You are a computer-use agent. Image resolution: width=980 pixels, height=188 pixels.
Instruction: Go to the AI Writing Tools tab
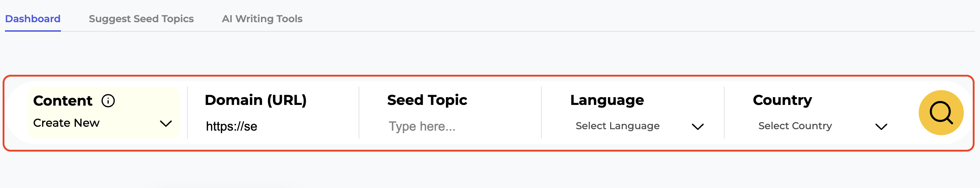click(262, 19)
